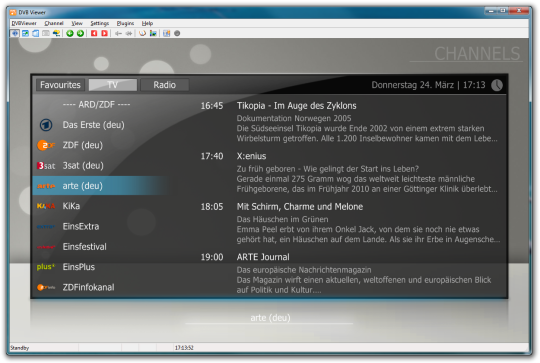Click the Standby status bar text
Viewport: 540px width, 363px height.
click(x=20, y=348)
